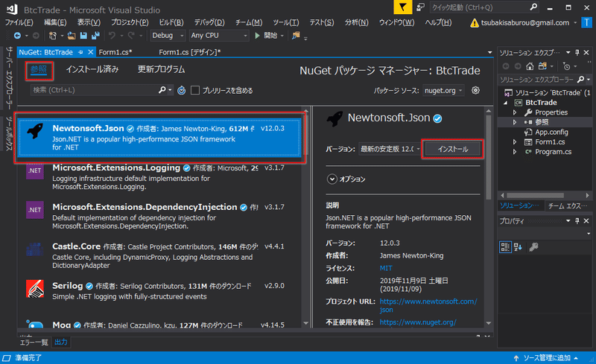This screenshot has width=596, height=364.
Task: Switch to the Form1.cs [デザイン]* tab
Action: [x=190, y=52]
